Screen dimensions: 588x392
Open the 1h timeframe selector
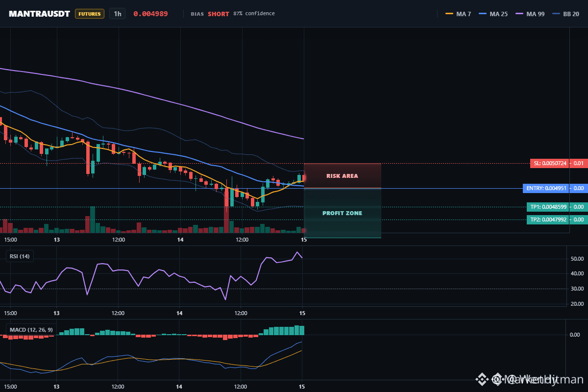click(118, 14)
